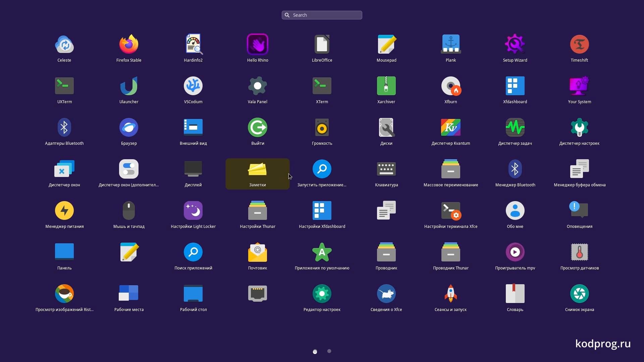
Task: Open Your System app
Action: (580, 86)
